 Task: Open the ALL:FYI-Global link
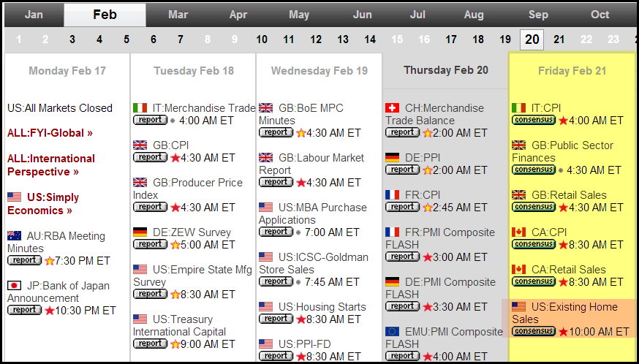click(50, 133)
